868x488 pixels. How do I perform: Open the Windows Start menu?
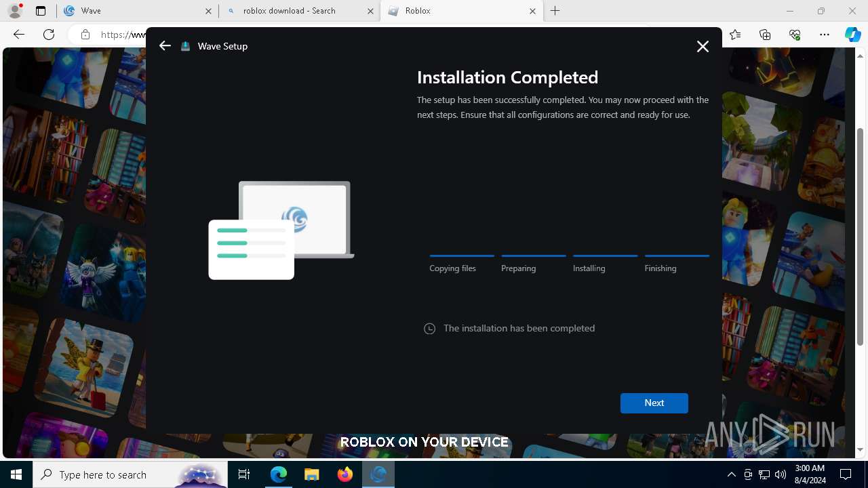coord(16,474)
